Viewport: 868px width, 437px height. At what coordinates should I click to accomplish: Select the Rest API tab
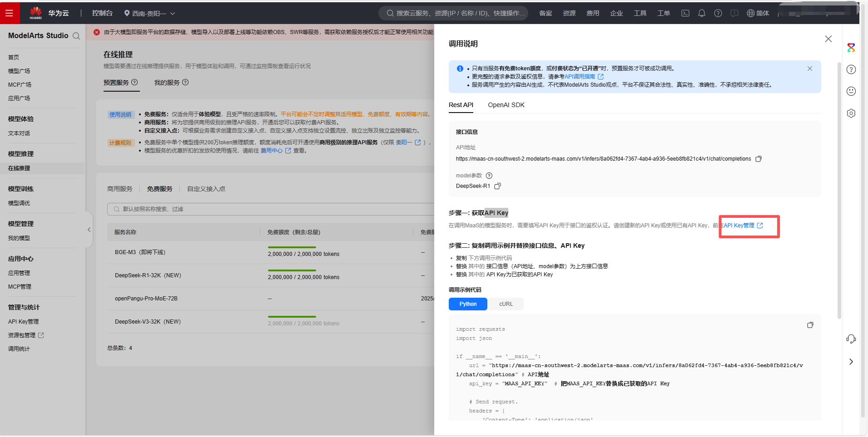tap(461, 105)
